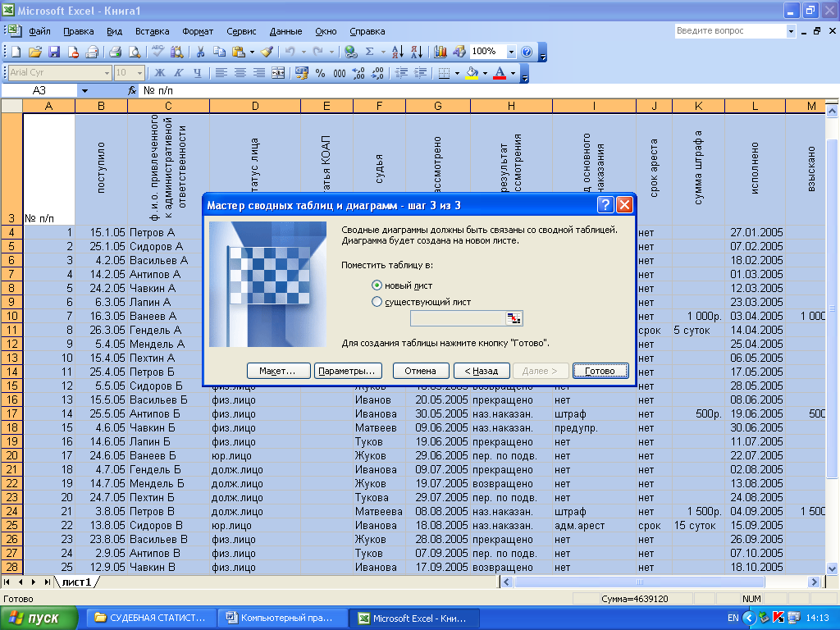Click the Print icon
The height and width of the screenshot is (630, 840).
pyautogui.click(x=115, y=52)
